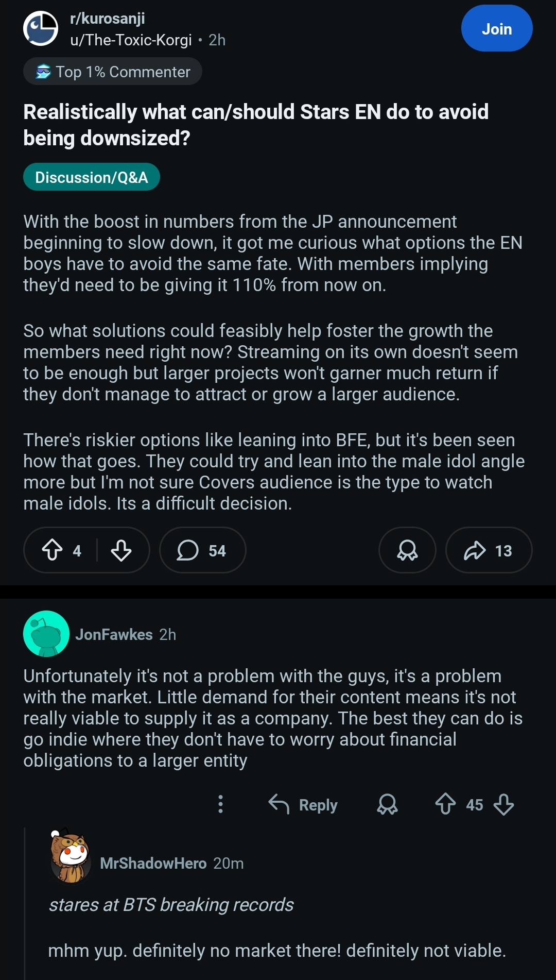
Task: Tap the Top 1% Commenter badge
Action: (x=112, y=72)
